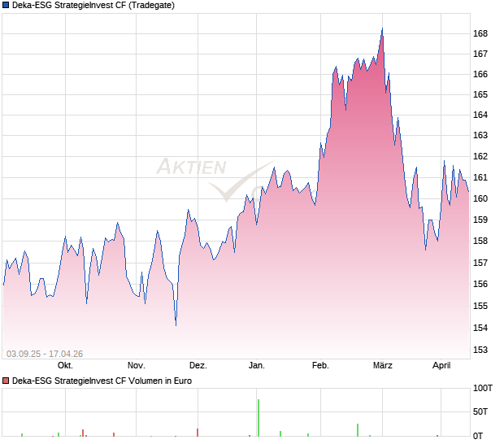This screenshot has height=444, width=504.
Task: Click the 50T volume axis label
Action: point(480,411)
